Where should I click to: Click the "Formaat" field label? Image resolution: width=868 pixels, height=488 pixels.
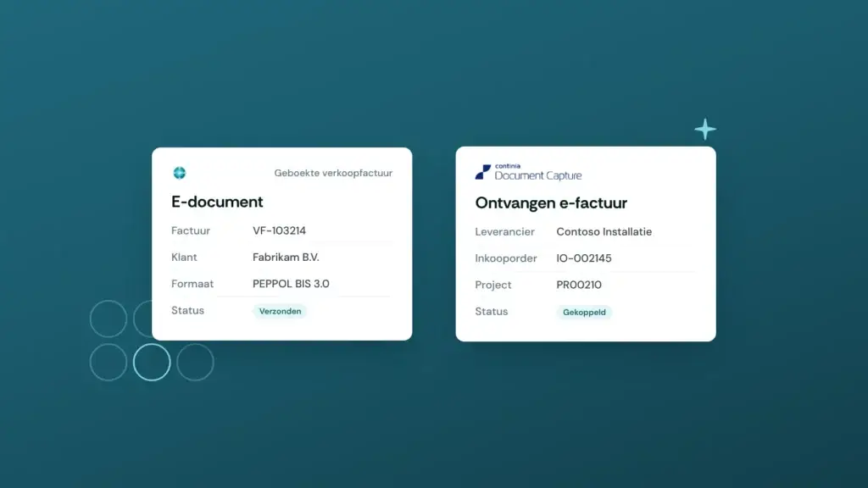pyautogui.click(x=192, y=284)
